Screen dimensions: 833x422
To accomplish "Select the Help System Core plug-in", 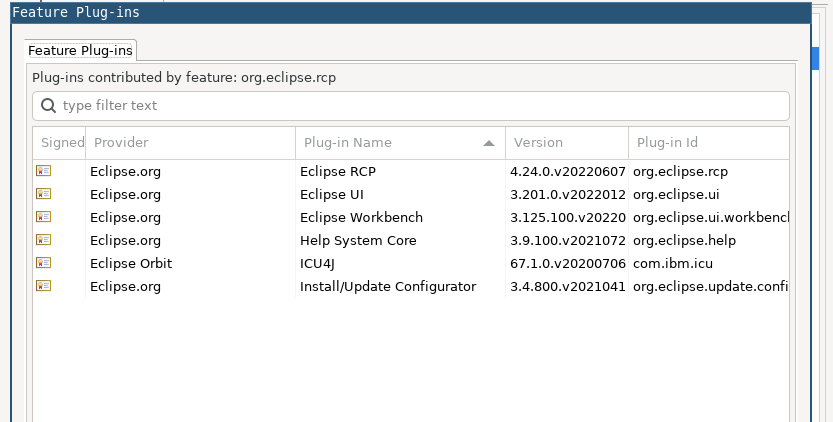I will pos(358,240).
